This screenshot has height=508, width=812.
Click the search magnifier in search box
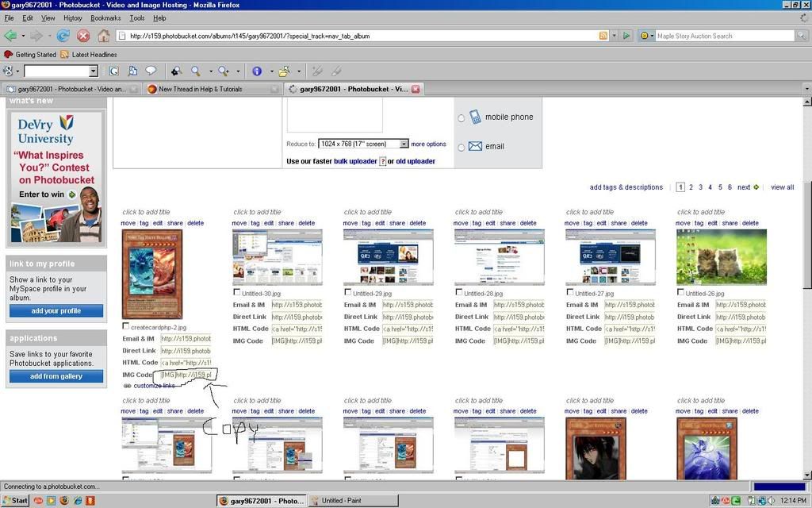802,36
